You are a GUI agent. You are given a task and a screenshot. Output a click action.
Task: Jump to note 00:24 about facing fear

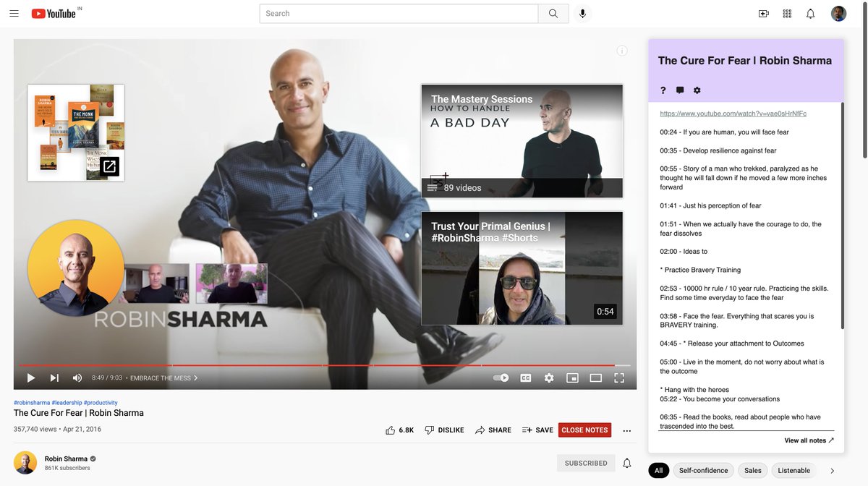click(x=724, y=132)
